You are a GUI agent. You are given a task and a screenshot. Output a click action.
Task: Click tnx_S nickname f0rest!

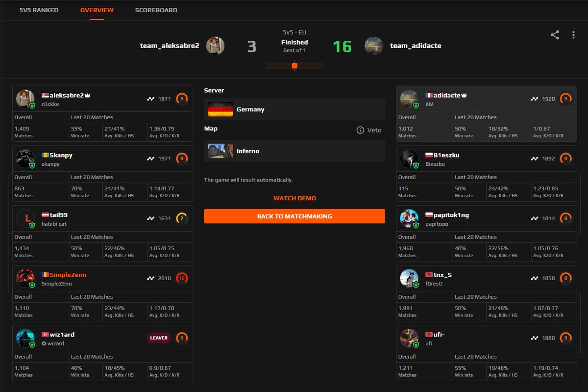click(434, 284)
